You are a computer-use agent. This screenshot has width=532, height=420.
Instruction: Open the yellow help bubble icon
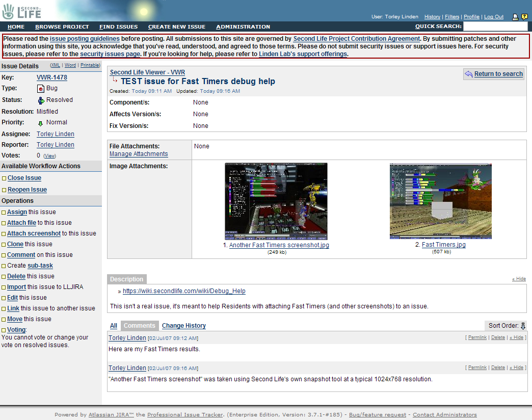point(524,17)
